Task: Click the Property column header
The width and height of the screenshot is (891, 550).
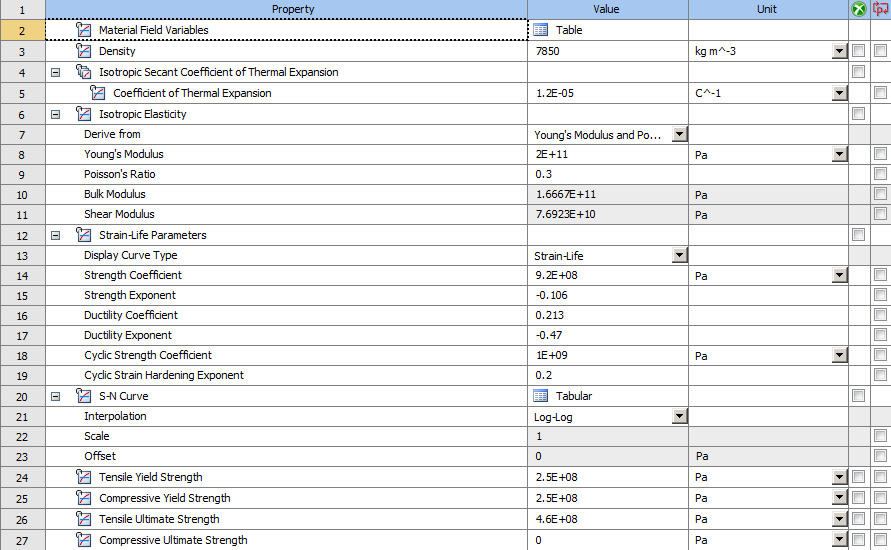Action: pos(292,9)
